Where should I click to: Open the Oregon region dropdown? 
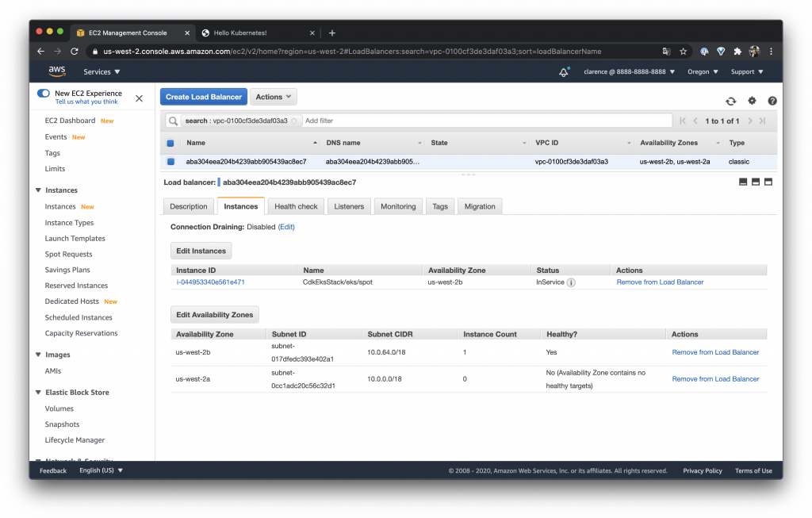(x=703, y=72)
